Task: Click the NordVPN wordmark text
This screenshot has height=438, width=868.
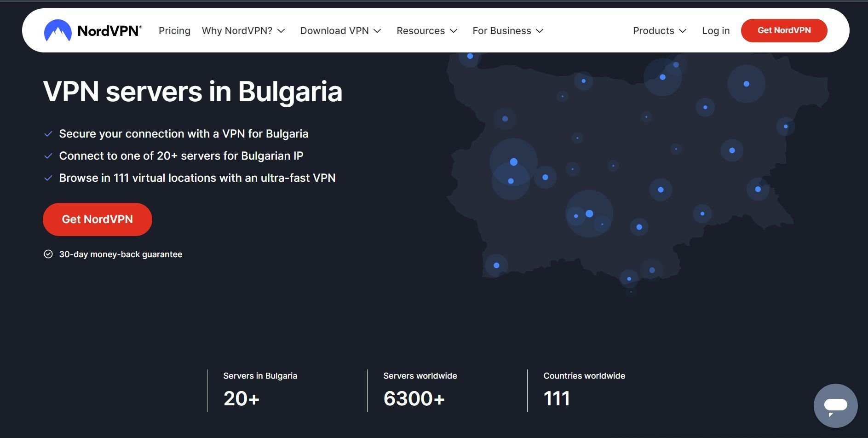Action: (x=109, y=31)
